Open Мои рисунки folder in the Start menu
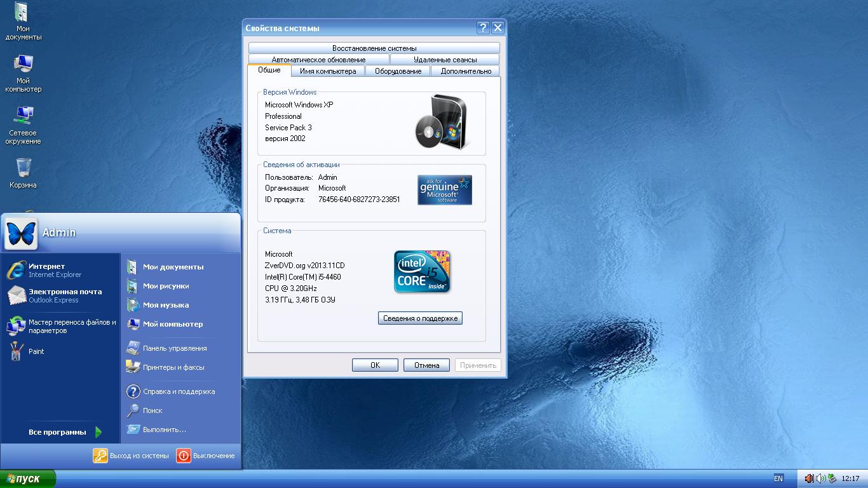868x488 pixels. [x=180, y=286]
